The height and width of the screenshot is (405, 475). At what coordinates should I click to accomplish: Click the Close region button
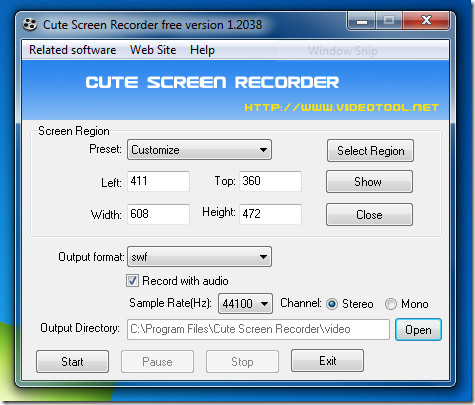point(369,215)
